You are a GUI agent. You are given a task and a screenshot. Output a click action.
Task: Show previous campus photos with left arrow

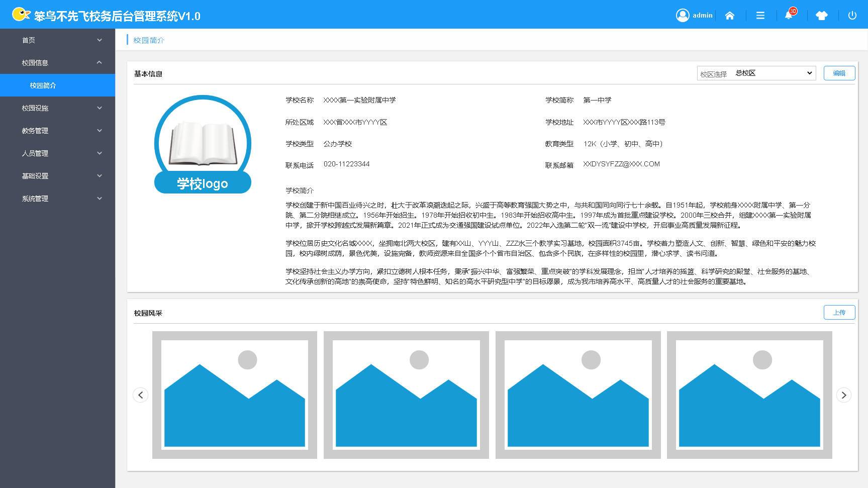pyautogui.click(x=141, y=395)
